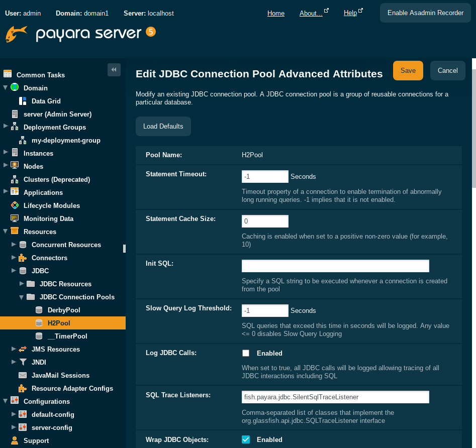Enable the Log JDBC Calls checkbox
The width and height of the screenshot is (476, 448).
[x=246, y=353]
